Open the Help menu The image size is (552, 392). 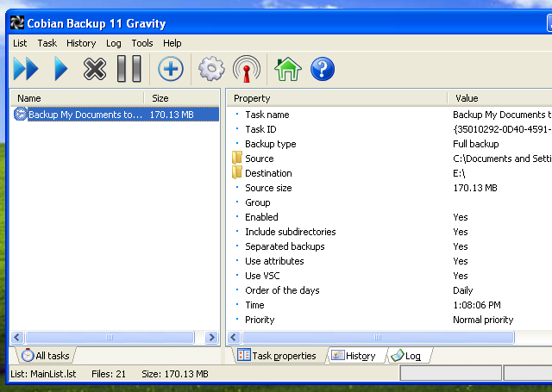[x=172, y=43]
